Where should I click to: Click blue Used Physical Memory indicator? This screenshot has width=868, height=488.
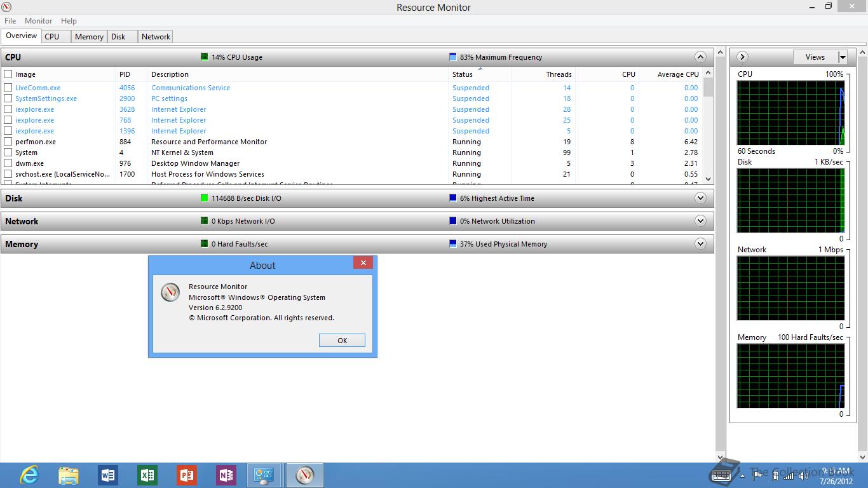click(452, 244)
